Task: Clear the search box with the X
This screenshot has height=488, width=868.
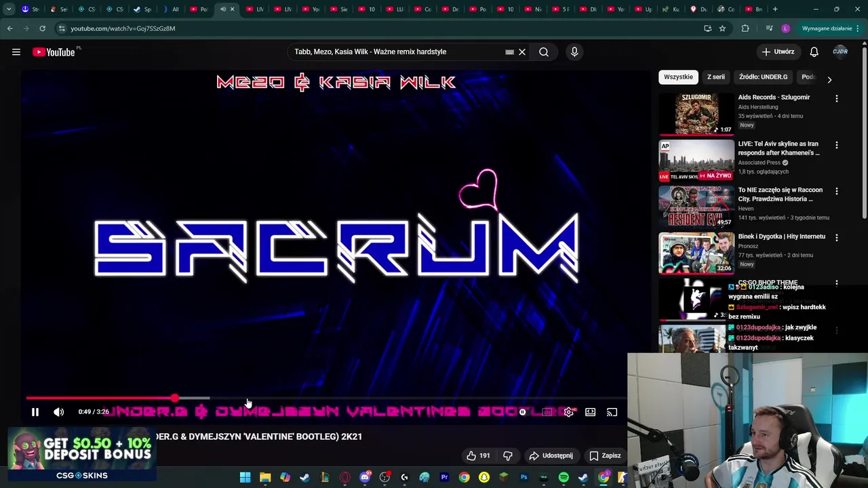Action: click(x=522, y=52)
